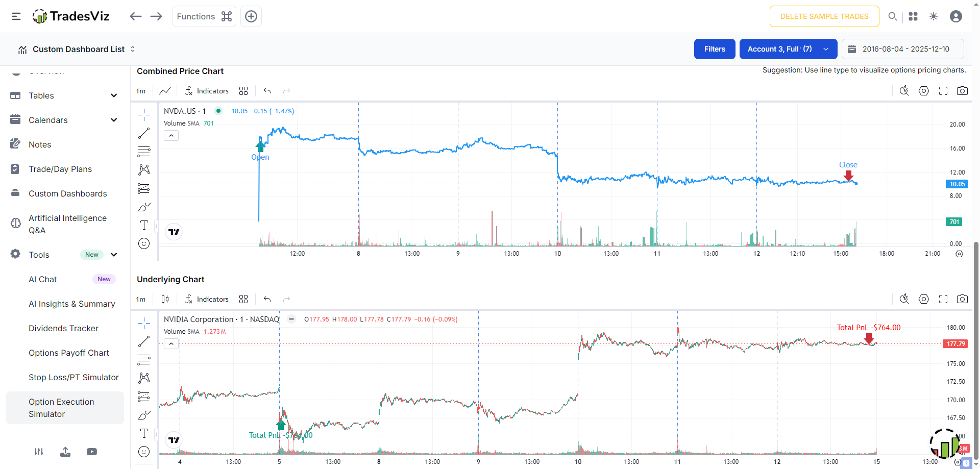Open quick search in Underlying Chart toolbar

pos(904,299)
